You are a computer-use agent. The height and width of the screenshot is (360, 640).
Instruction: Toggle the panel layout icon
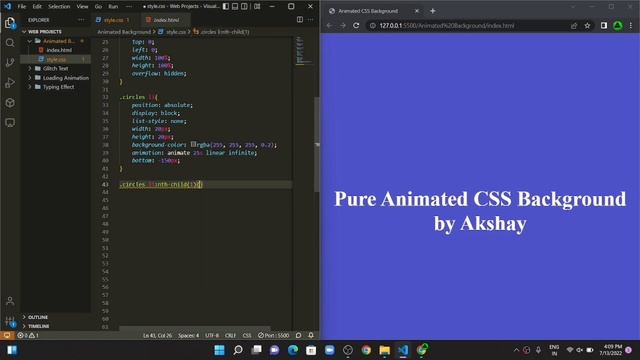[235, 6]
